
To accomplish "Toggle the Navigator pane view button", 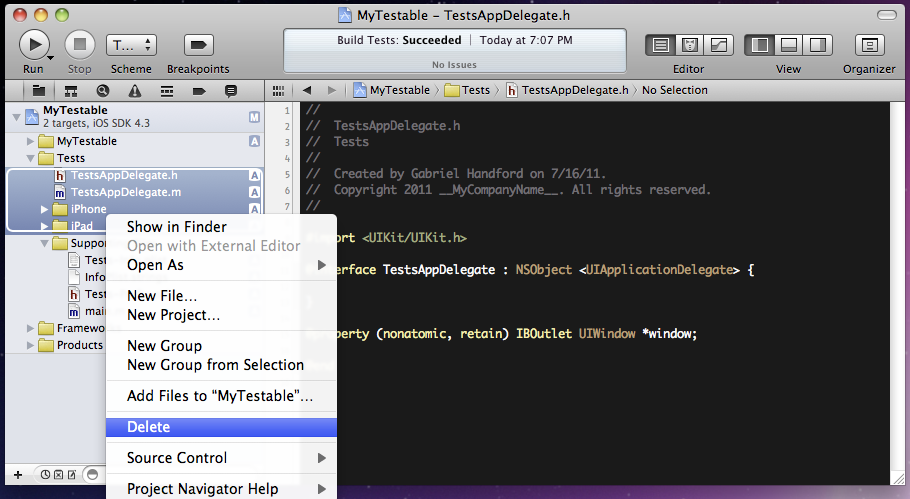I will click(x=760, y=45).
